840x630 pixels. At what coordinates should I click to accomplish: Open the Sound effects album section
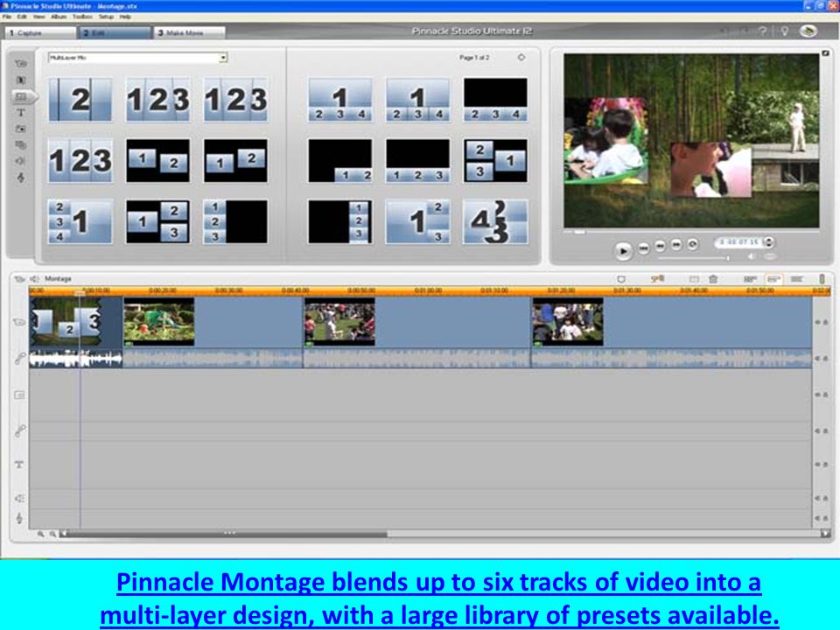21,161
